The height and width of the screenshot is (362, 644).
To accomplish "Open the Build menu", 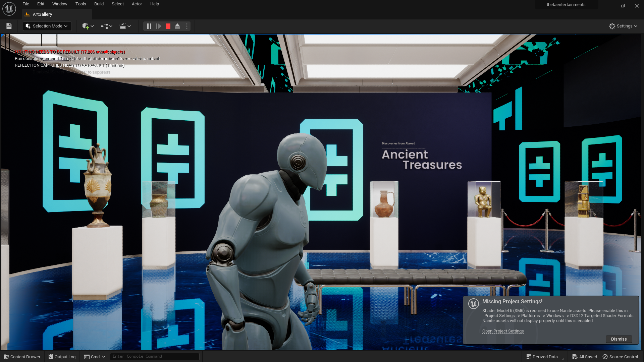I will 99,4.
